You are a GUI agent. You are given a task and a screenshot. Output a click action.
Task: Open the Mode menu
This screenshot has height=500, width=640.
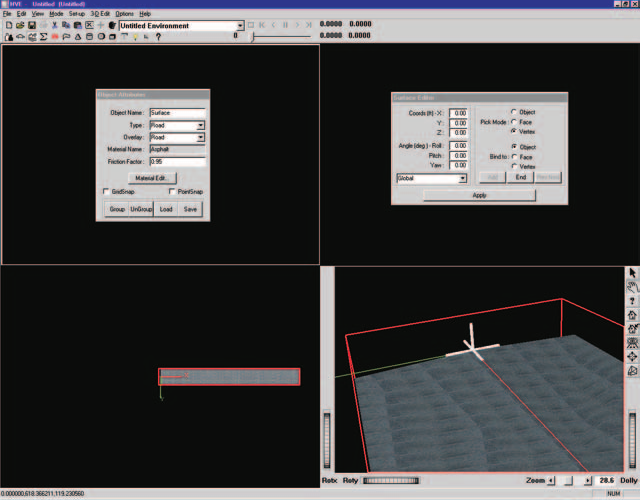[56, 14]
